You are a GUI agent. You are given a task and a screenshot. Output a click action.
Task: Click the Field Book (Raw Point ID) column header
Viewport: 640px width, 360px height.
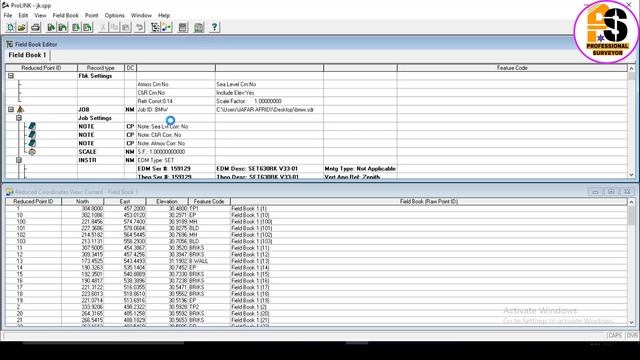[x=429, y=202]
